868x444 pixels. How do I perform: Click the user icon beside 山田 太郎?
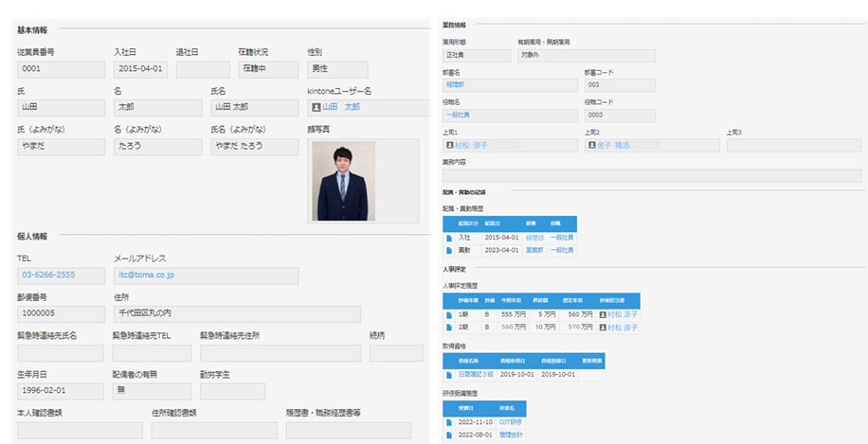tap(316, 107)
